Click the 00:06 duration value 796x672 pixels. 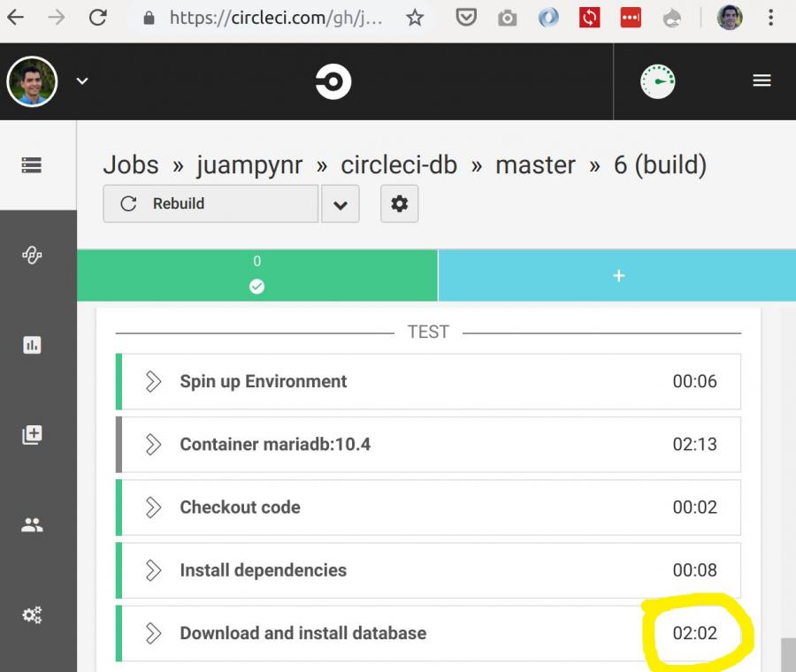[694, 382]
